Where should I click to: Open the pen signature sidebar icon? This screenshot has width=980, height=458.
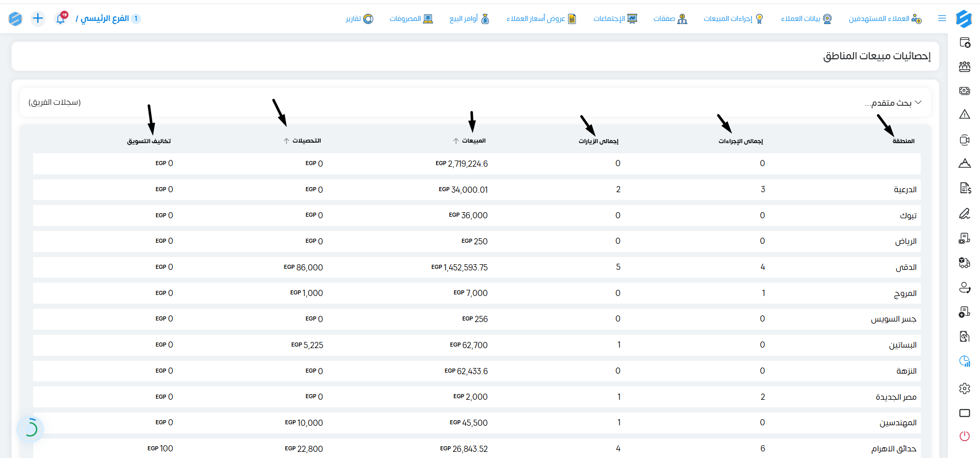coord(965,213)
